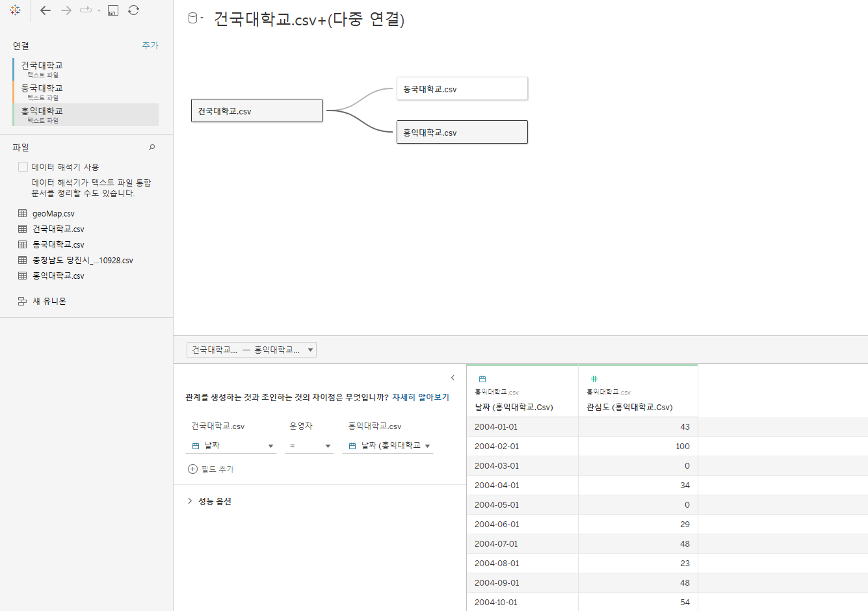
Task: Open the 자세히 알아보기 link
Action: (421, 397)
